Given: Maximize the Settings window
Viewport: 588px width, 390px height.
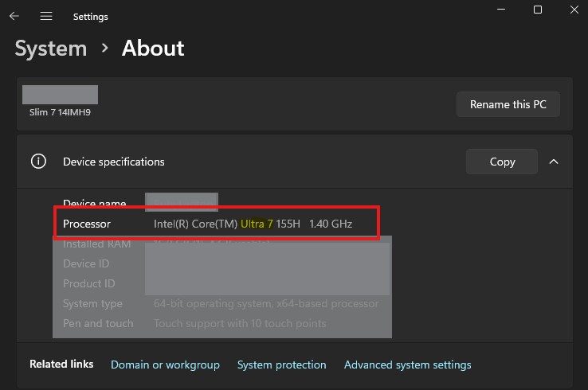Looking at the screenshot, I should click(537, 10).
